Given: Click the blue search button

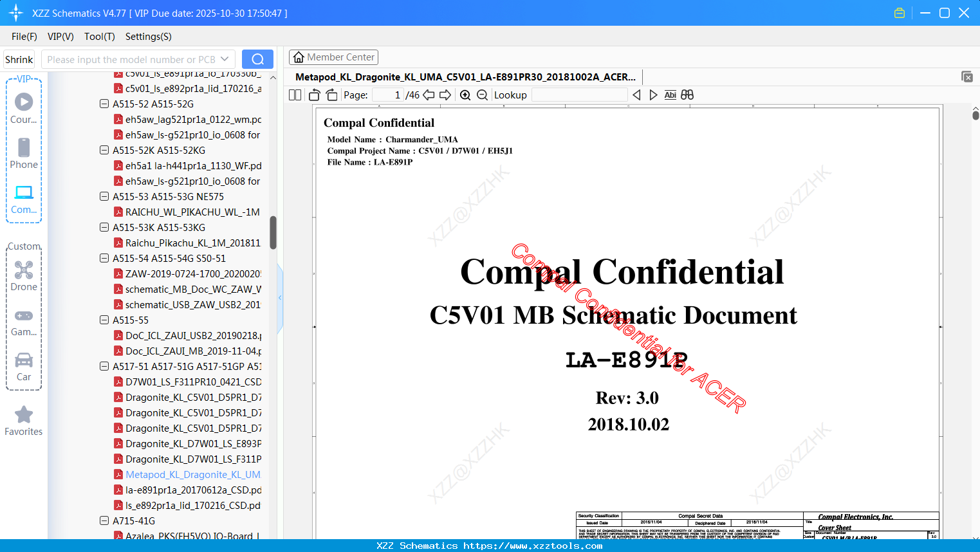Looking at the screenshot, I should (257, 59).
